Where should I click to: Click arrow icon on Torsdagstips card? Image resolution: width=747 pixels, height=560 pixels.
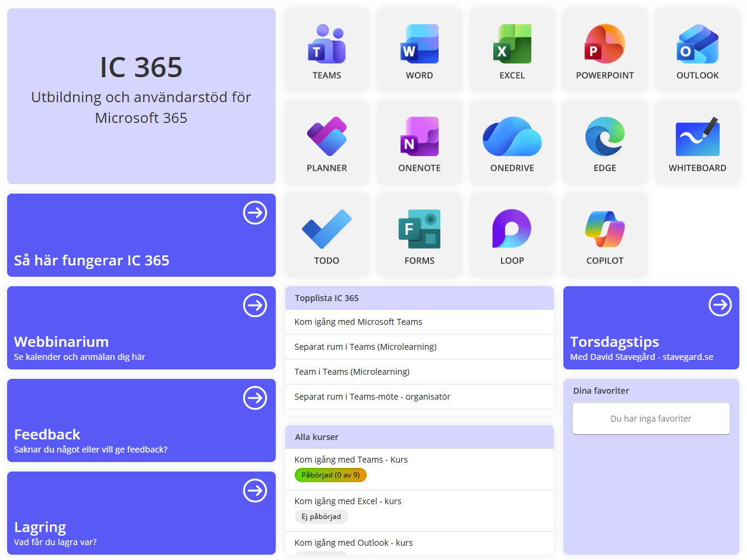pyautogui.click(x=720, y=305)
